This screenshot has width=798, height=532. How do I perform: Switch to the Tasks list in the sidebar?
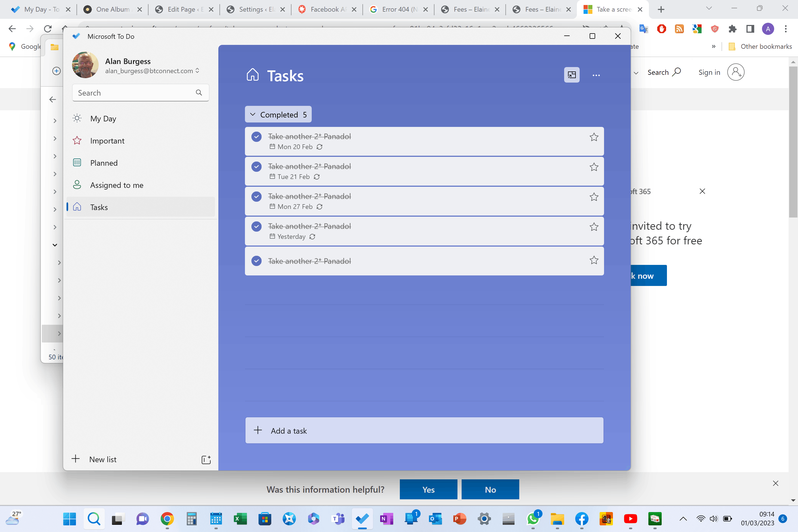tap(99, 207)
